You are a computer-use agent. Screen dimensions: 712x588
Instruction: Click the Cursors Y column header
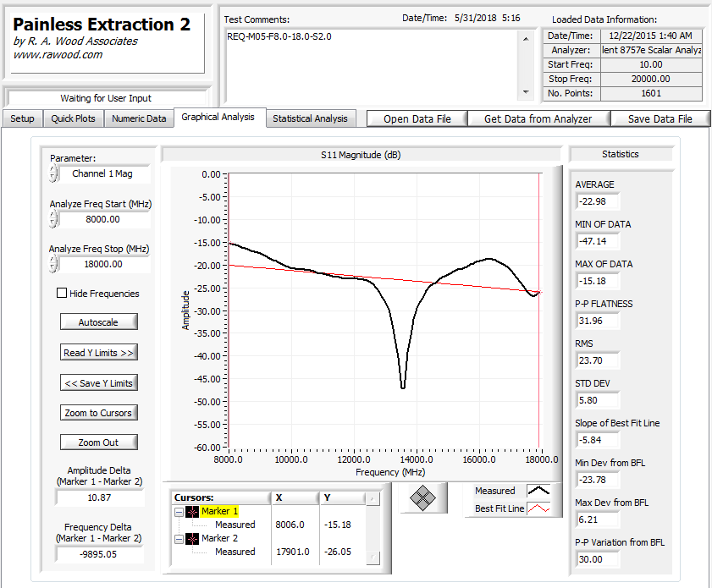pos(343,497)
